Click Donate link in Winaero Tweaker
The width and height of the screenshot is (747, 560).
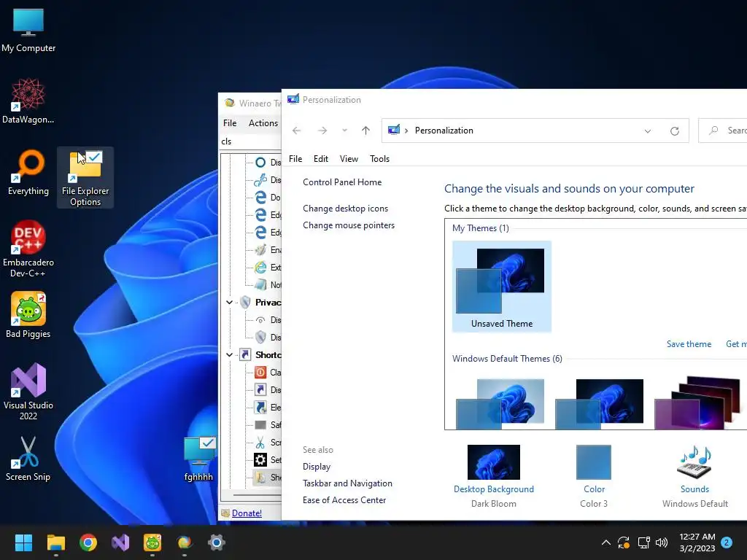(247, 513)
